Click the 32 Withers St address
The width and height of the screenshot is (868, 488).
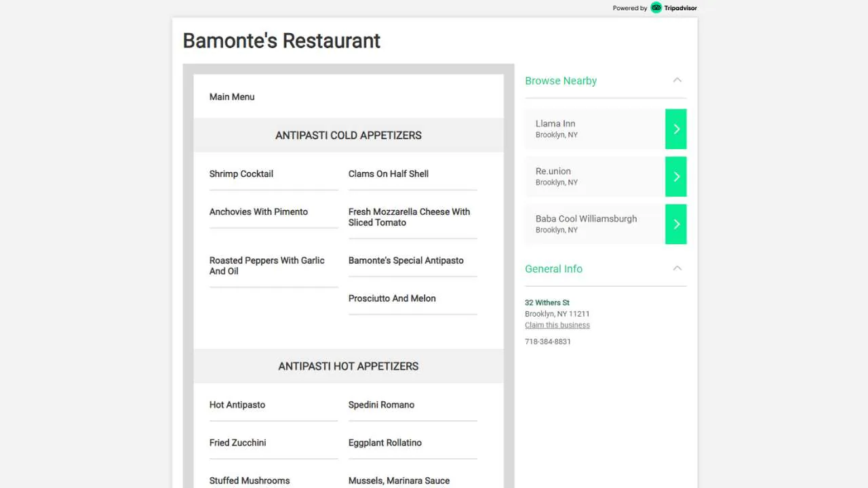coord(547,303)
